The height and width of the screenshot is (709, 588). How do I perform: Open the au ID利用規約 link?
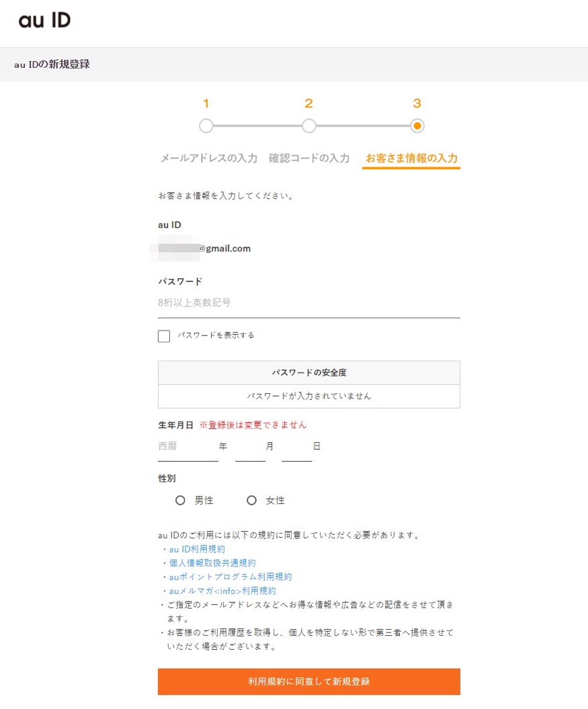197,549
